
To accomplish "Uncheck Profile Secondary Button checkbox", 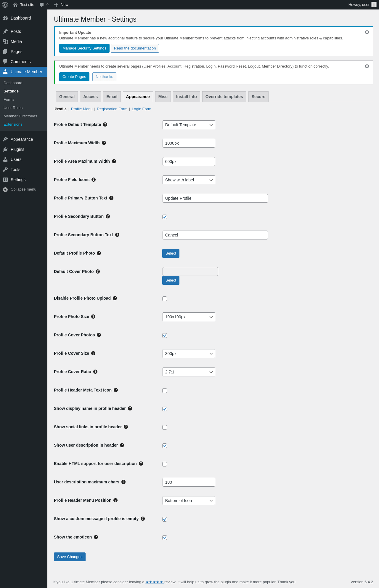I will tap(165, 217).
